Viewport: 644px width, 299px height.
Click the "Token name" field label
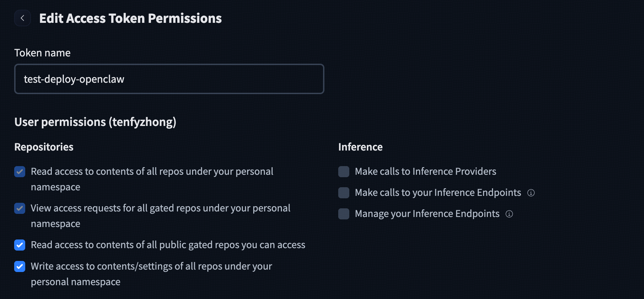[x=42, y=53]
